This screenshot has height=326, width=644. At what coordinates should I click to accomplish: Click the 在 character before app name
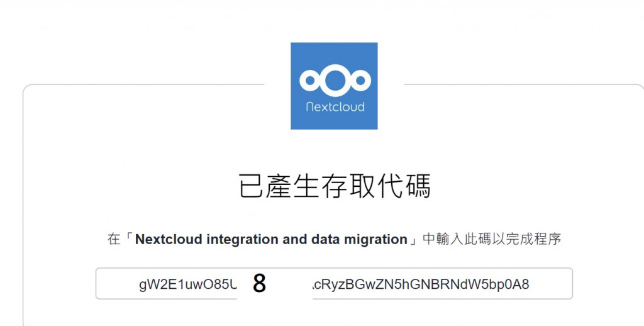(x=114, y=239)
